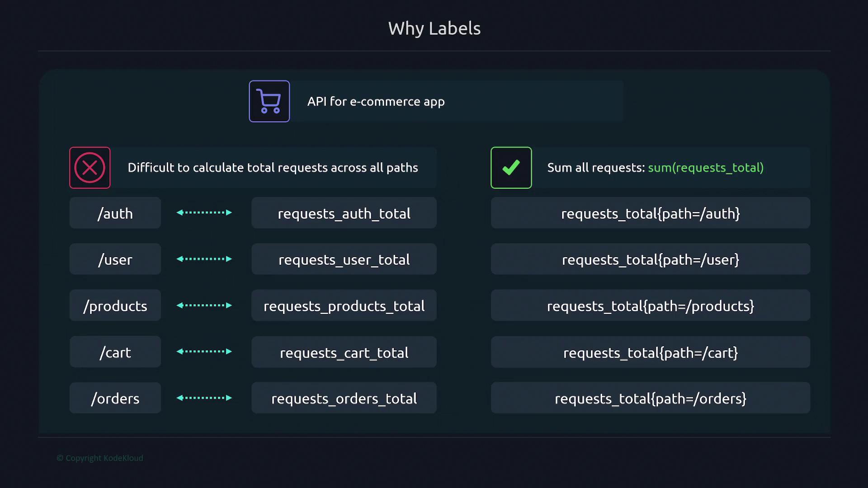Click the Copyright KodeKloud footer text
The height and width of the screenshot is (488, 868).
pyautogui.click(x=100, y=458)
